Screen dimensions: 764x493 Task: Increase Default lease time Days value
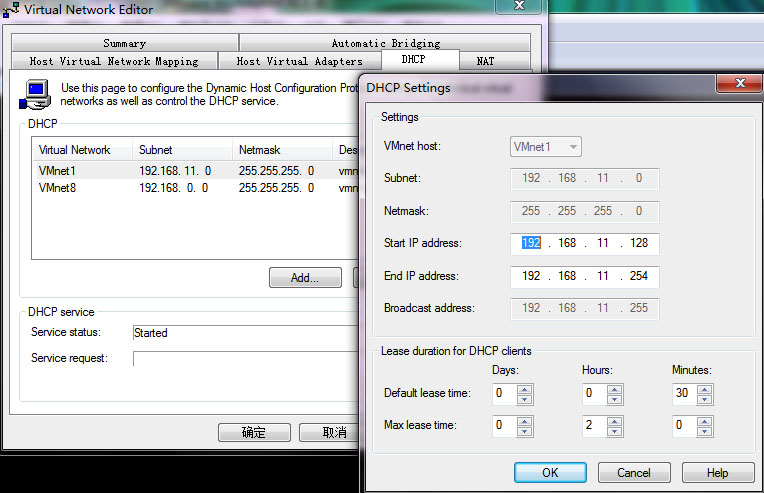(x=525, y=389)
